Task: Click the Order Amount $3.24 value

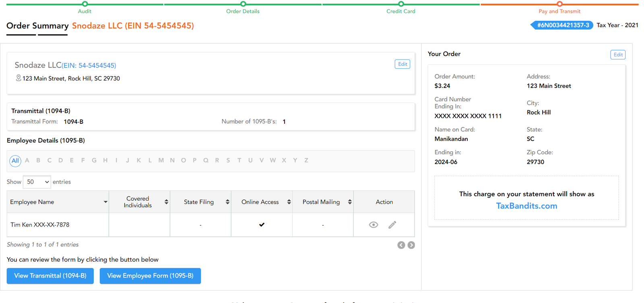Action: coord(442,86)
